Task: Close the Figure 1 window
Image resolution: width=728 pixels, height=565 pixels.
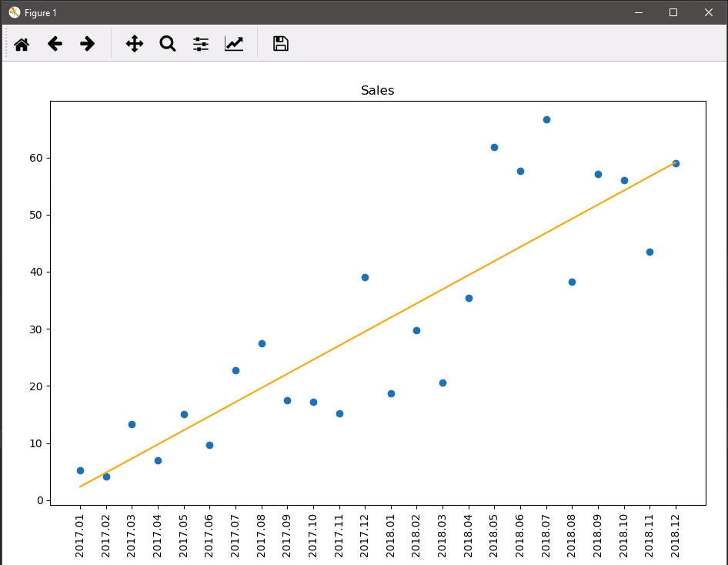Action: coord(709,12)
